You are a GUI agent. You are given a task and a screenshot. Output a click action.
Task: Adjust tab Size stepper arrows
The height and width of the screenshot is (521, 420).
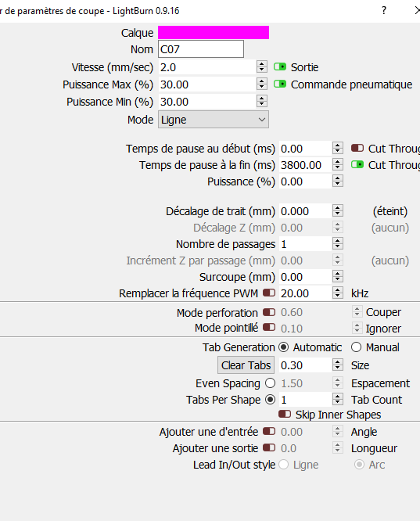click(338, 365)
